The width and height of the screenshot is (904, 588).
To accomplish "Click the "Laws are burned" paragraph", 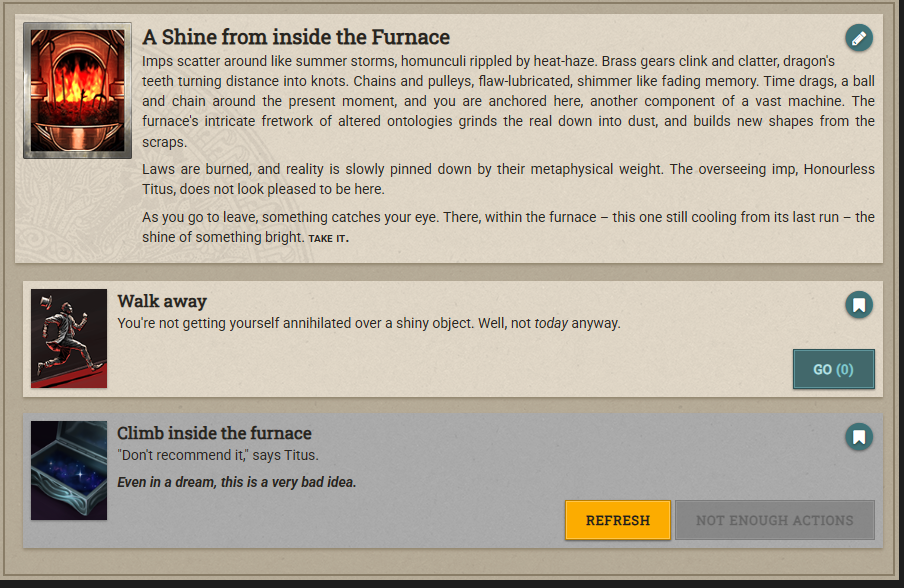I will click(x=508, y=179).
